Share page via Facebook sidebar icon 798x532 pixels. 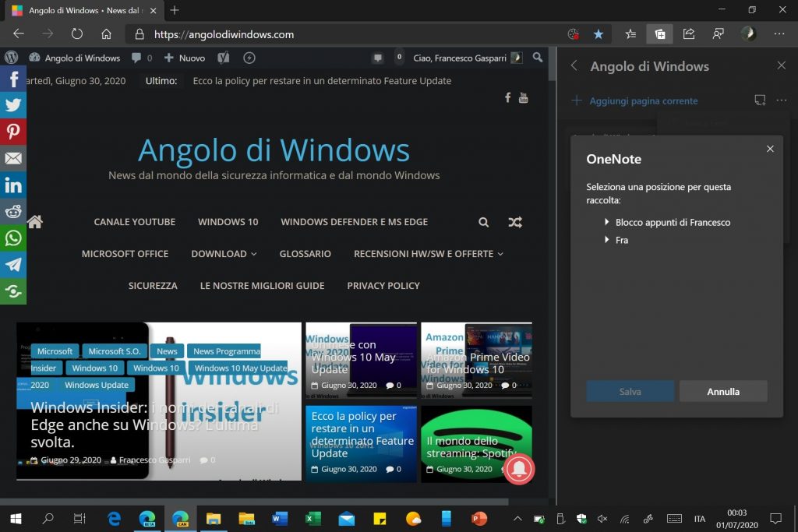click(x=13, y=79)
